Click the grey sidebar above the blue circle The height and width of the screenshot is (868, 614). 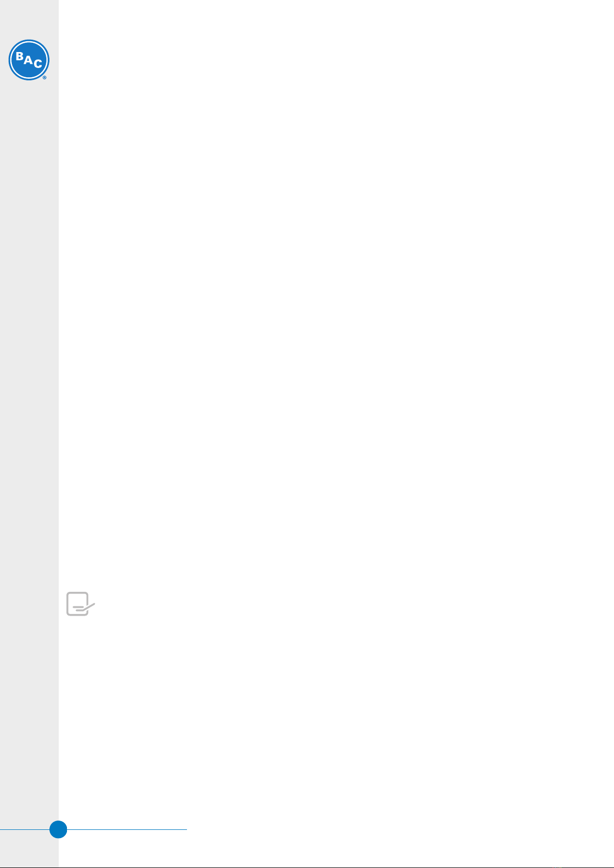click(29, 721)
